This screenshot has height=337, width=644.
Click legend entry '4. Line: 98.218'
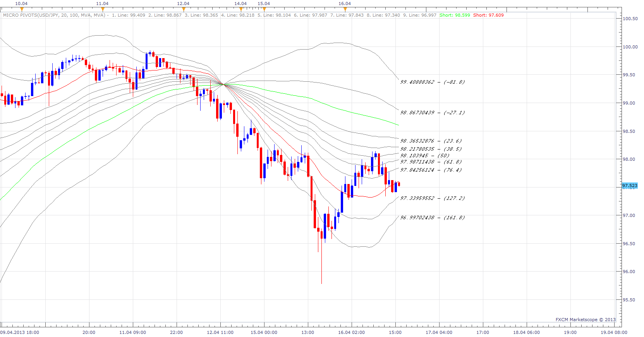(x=238, y=15)
